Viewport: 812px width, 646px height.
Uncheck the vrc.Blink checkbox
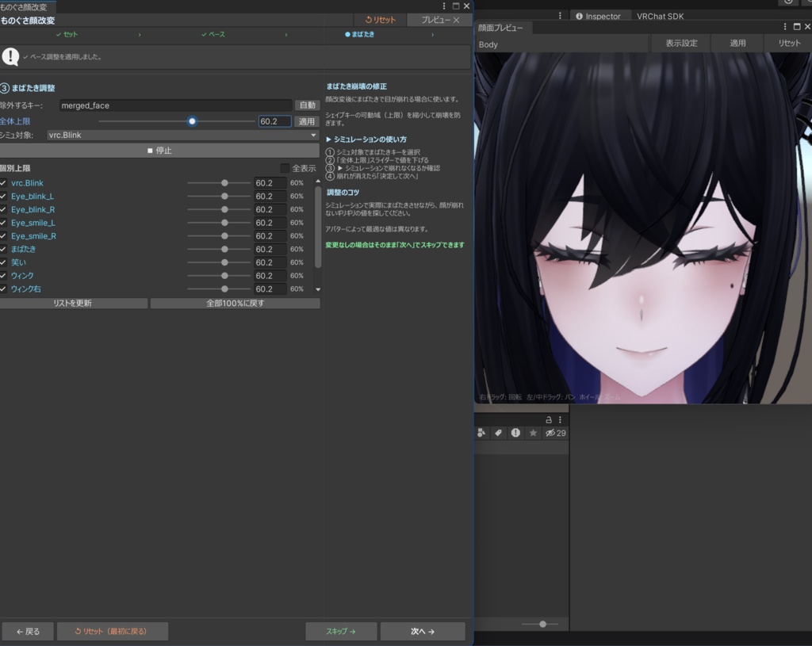tap(4, 183)
